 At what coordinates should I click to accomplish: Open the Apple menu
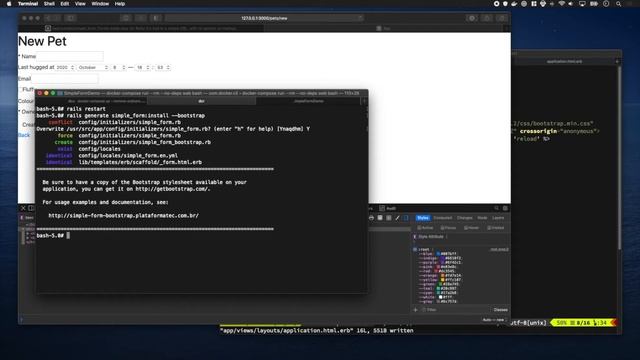point(9,4)
